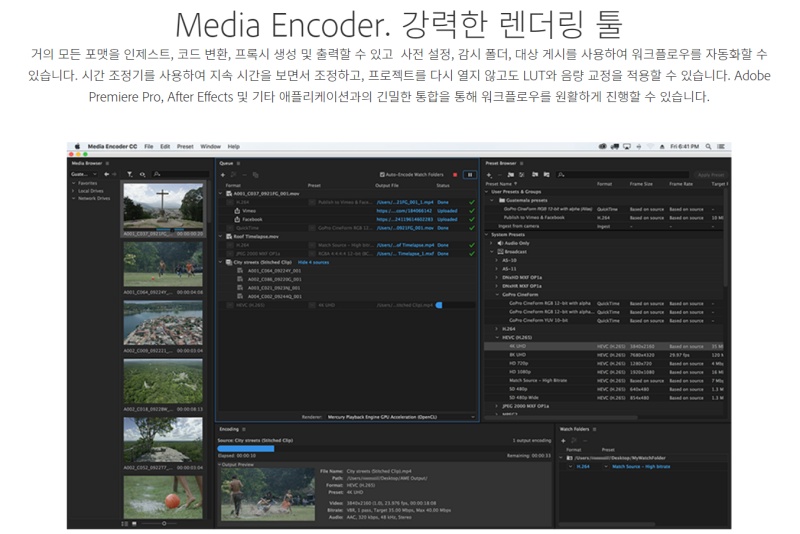Open the Facebook uploaded URL link
The width and height of the screenshot is (800, 534).
(404, 219)
